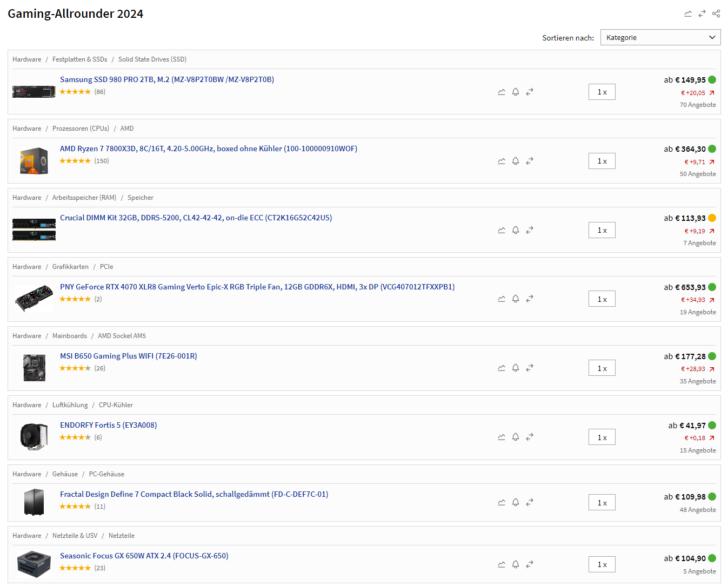Open ENDORFY Fortis 5 product link
Viewport: 728px width, 587px height.
pos(109,425)
